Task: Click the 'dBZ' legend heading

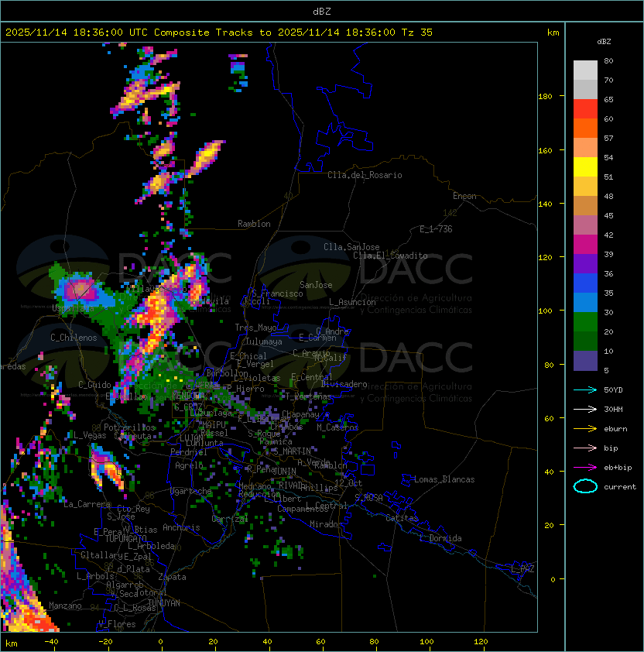Action: point(604,42)
